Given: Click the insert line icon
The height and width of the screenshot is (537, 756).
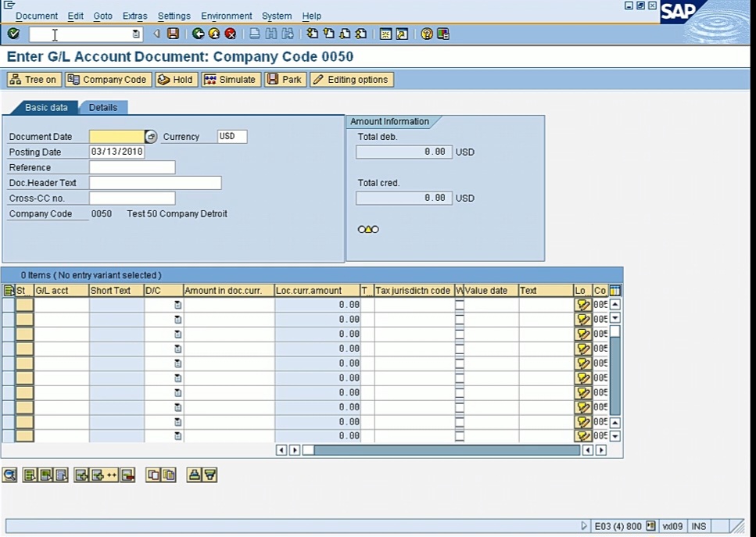Looking at the screenshot, I should 81,475.
